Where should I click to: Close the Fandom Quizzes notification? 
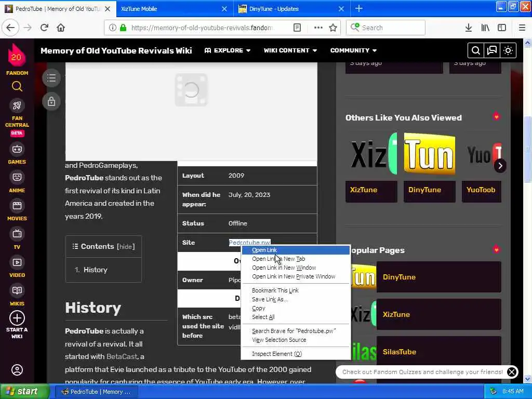tap(512, 372)
